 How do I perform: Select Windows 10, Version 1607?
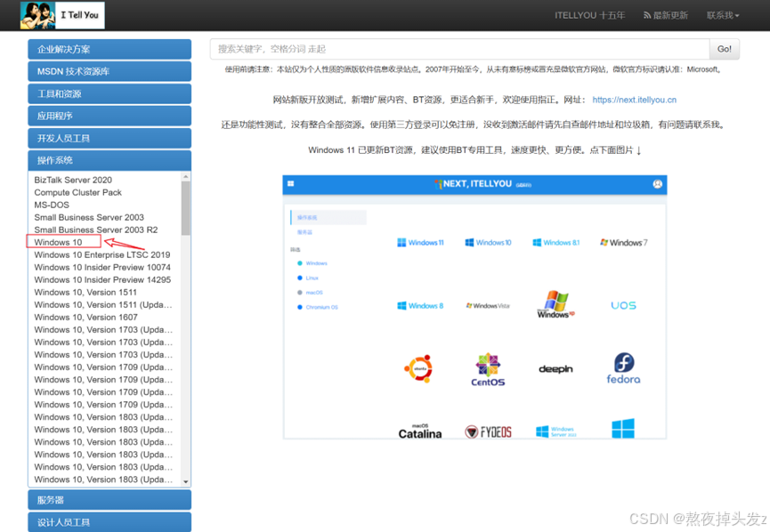click(x=85, y=317)
